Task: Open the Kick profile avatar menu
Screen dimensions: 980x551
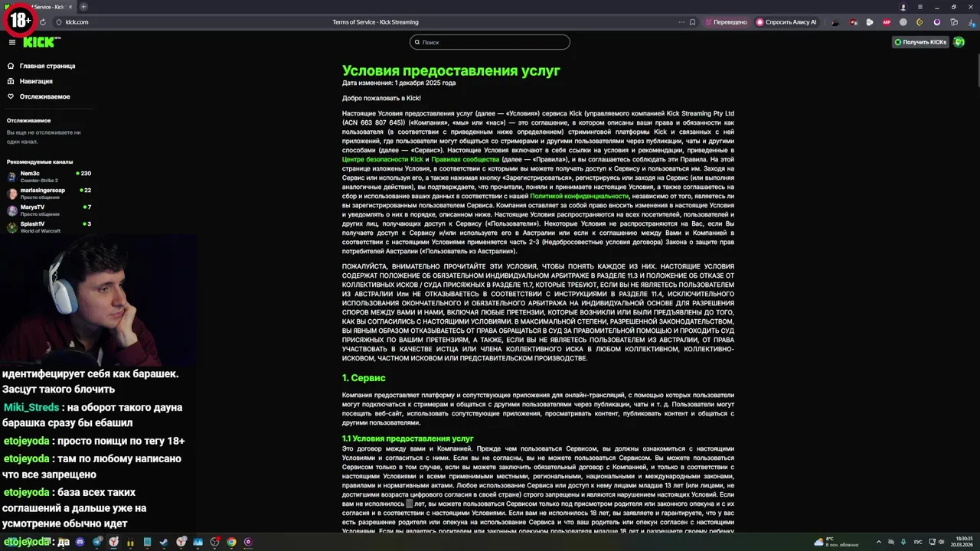Action: 959,42
